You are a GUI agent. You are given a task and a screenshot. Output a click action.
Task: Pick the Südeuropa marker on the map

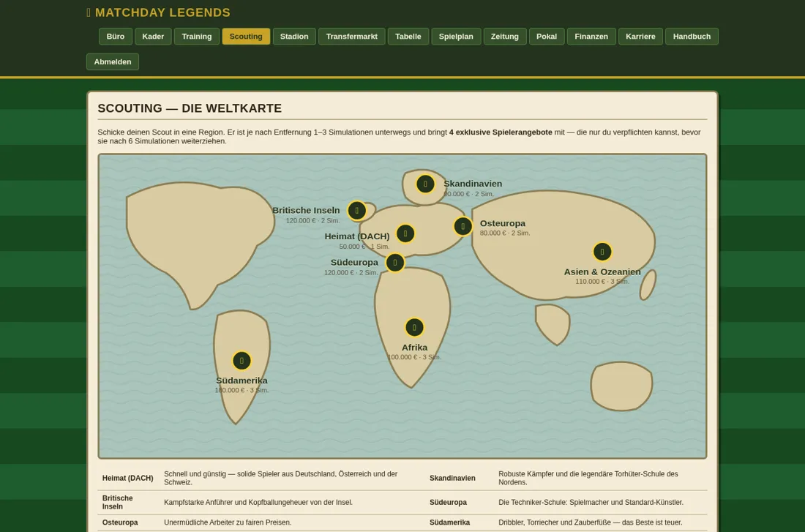point(394,263)
